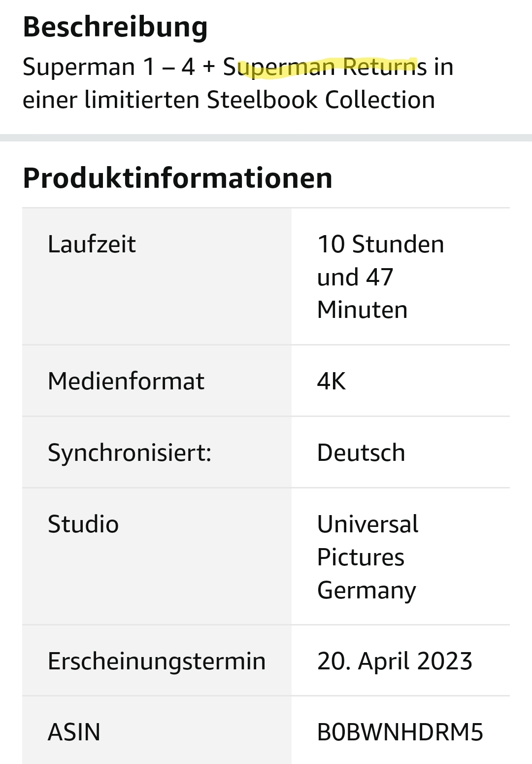Select the ASIN row label
This screenshot has height=764, width=532.
point(74,732)
